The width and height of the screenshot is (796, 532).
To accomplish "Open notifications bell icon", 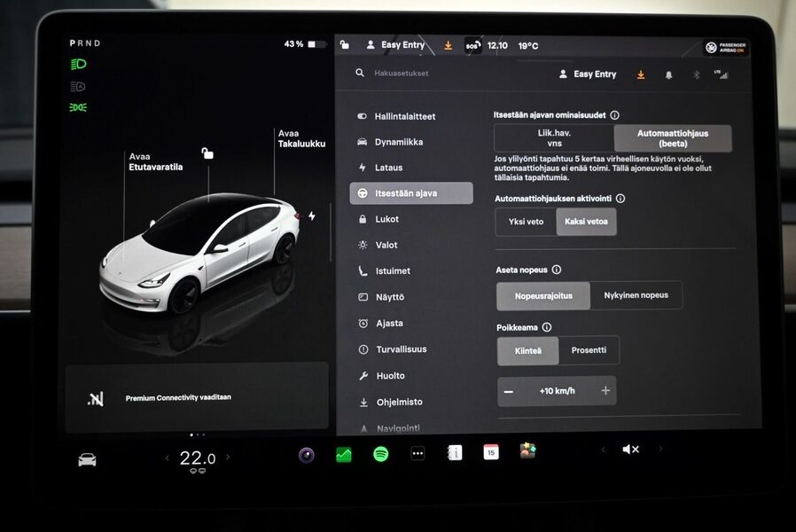I will tap(668, 75).
